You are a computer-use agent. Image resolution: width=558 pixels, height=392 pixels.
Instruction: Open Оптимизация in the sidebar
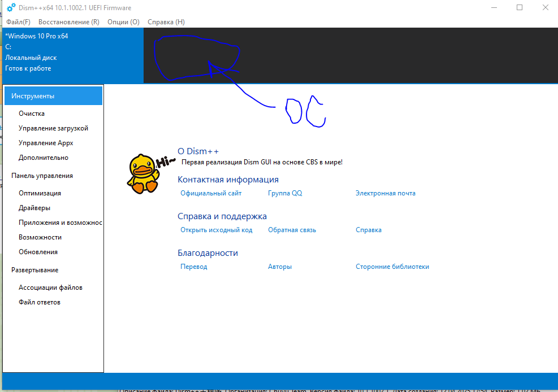[x=40, y=193]
